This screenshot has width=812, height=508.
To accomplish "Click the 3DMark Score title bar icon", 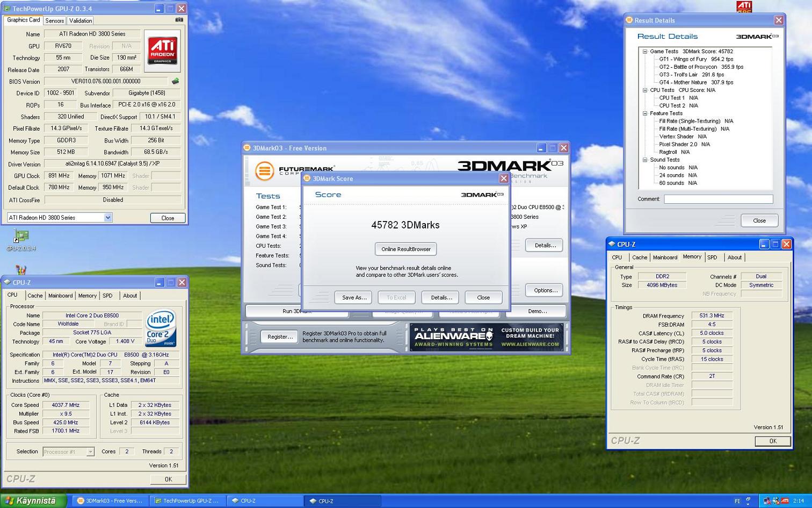I will click(x=307, y=178).
